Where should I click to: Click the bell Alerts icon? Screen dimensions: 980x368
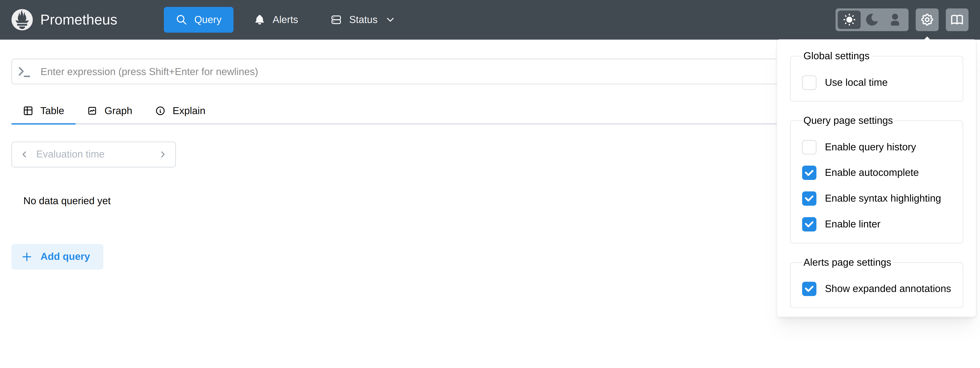260,20
